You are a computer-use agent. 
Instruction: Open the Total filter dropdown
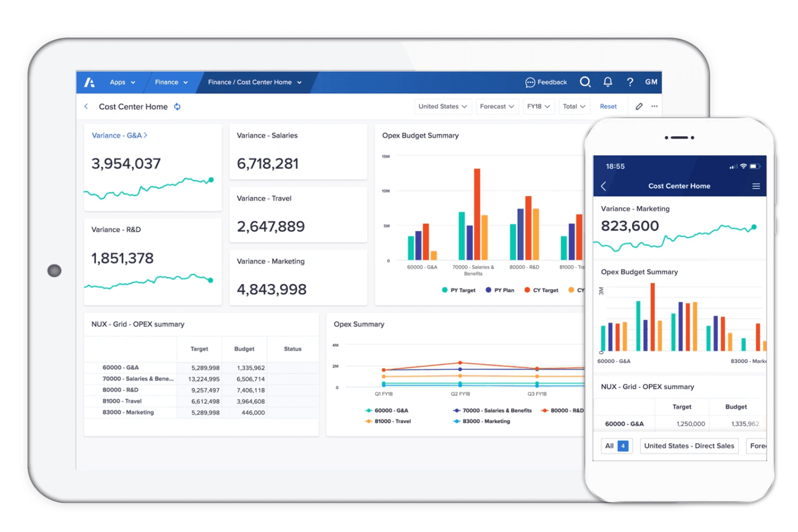[x=574, y=106]
